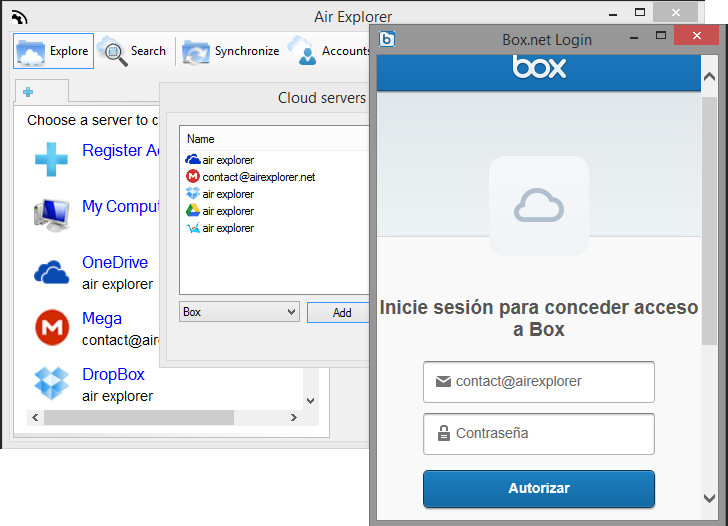
Task: Click horizontal scrollbar right arrow in Explore panel
Action: point(293,417)
